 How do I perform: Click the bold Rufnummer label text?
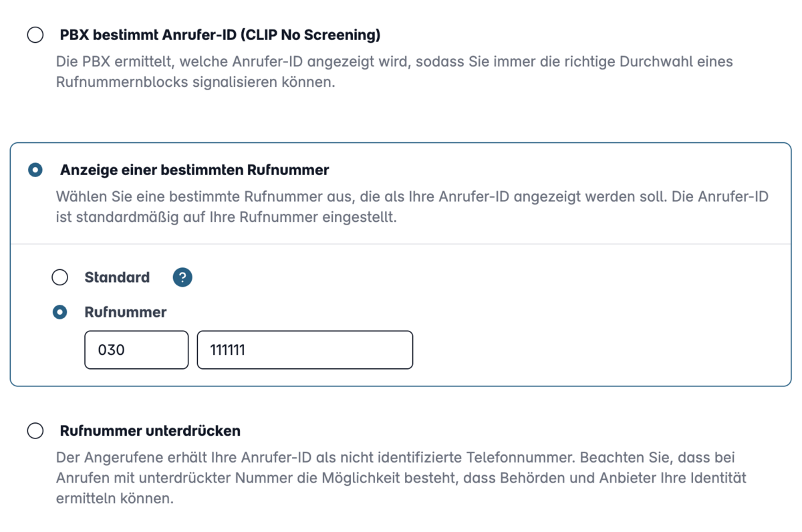tap(126, 312)
